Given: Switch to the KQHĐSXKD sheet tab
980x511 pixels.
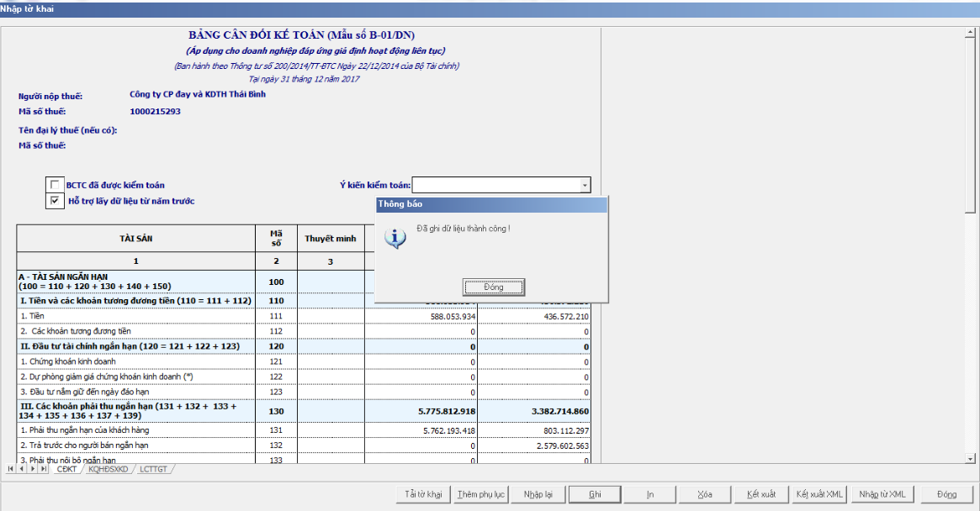Looking at the screenshot, I should (x=109, y=469).
